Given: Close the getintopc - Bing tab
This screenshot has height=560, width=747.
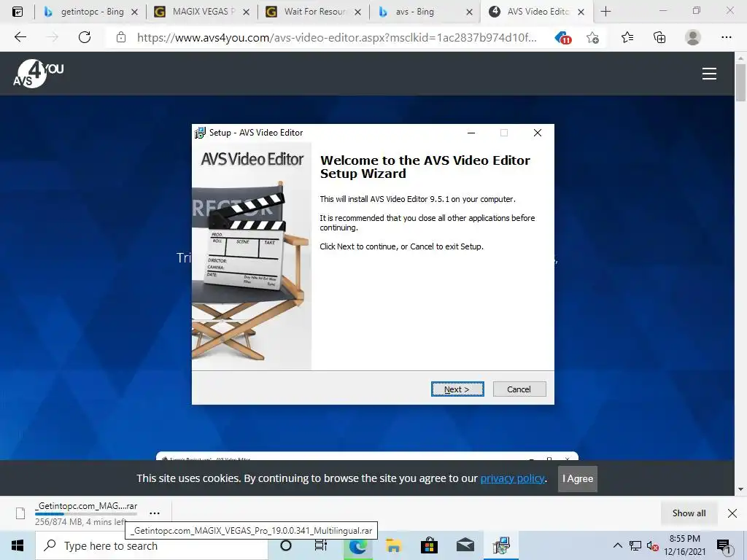Looking at the screenshot, I should [134, 12].
